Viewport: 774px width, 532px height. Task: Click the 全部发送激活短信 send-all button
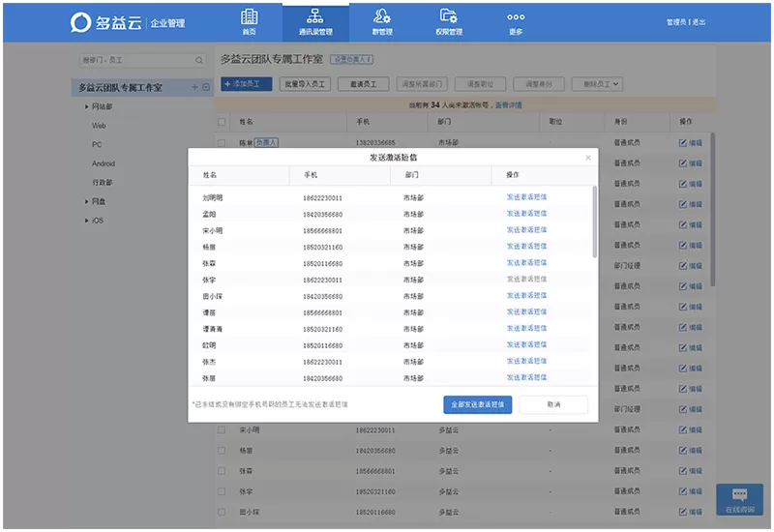point(477,404)
